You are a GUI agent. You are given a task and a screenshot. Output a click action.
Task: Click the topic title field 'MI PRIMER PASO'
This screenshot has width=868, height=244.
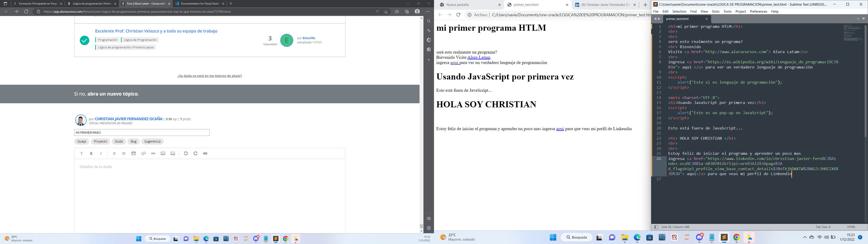tap(142, 132)
